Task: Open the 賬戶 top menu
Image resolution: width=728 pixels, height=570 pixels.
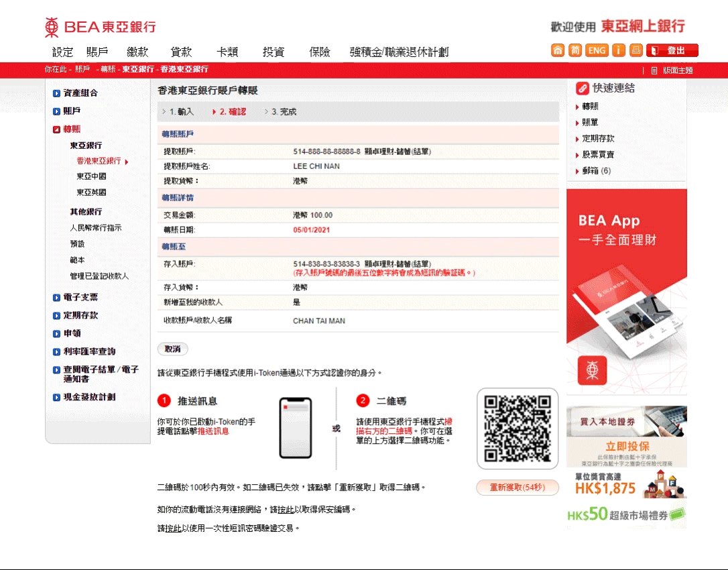Action: pos(97,52)
